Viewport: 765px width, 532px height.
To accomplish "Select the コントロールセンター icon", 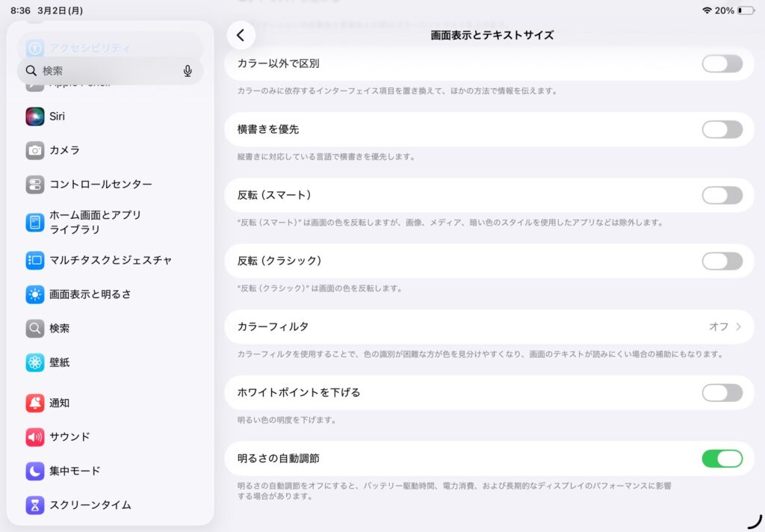I will click(35, 185).
